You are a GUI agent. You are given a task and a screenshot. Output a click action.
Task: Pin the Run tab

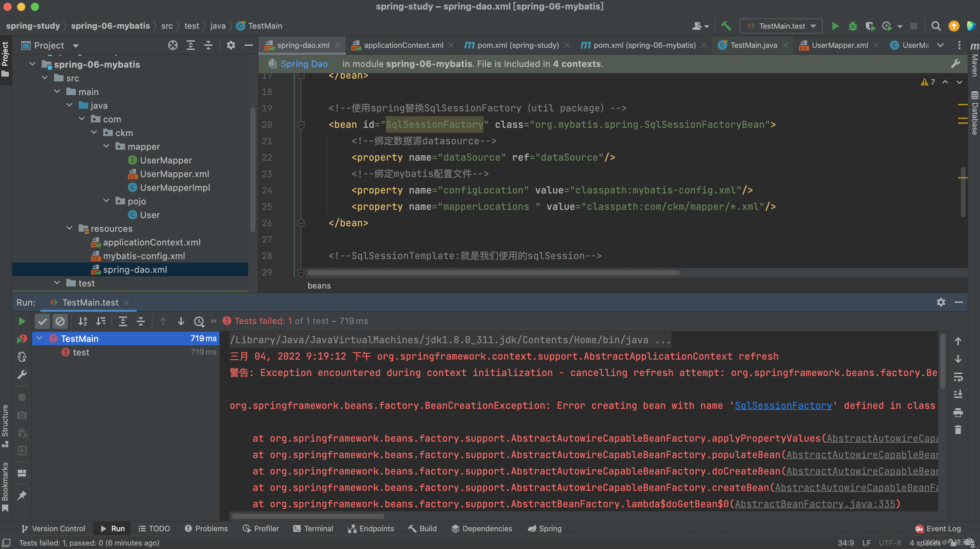click(x=22, y=496)
